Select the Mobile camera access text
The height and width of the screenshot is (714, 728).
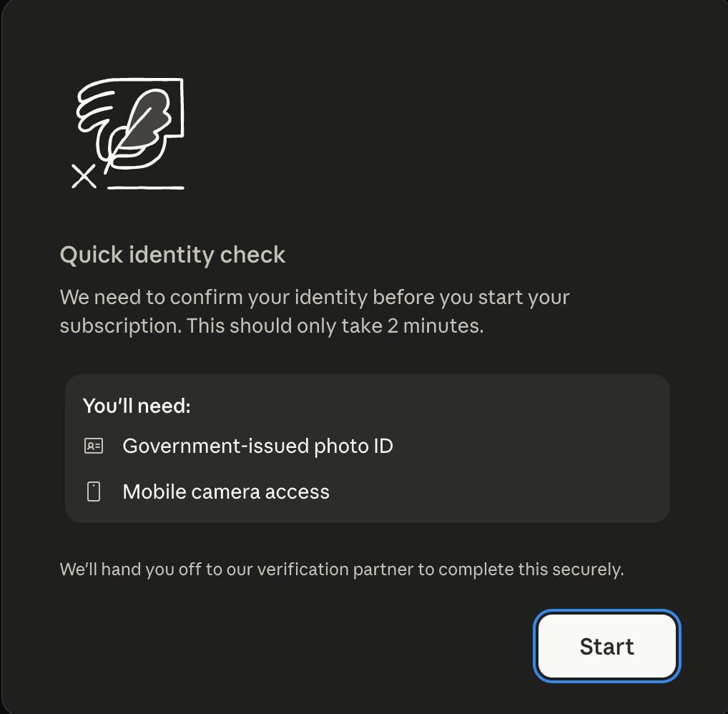pos(226,492)
